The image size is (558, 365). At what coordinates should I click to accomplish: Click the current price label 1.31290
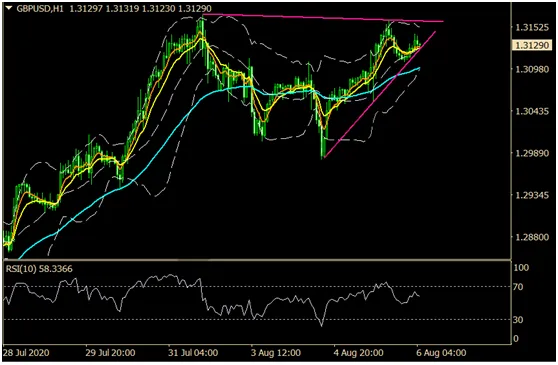coord(532,45)
